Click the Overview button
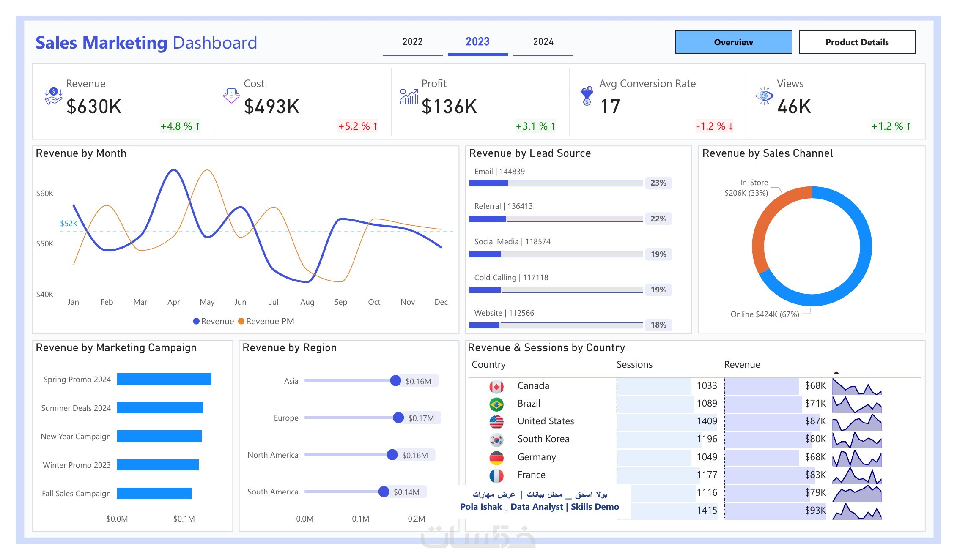Screen dimensions: 957x560 (733, 42)
